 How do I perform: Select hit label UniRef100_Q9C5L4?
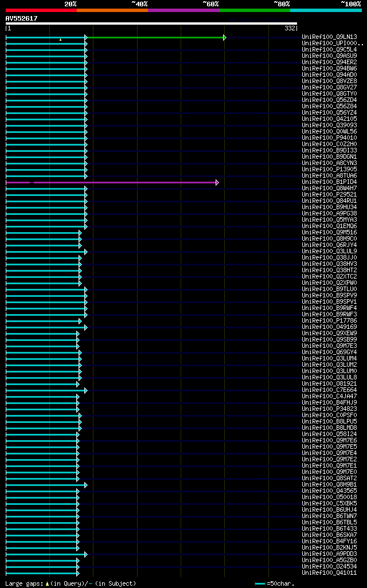(x=330, y=49)
